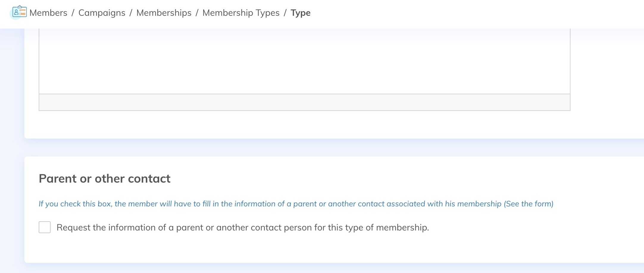Click inside the rich text editor area

pyautogui.click(x=304, y=61)
